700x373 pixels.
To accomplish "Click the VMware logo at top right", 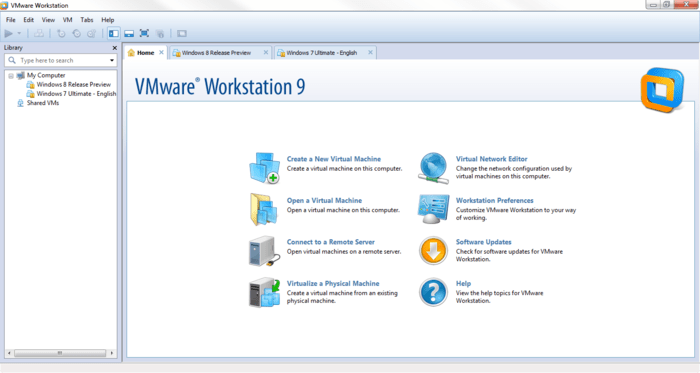I will click(x=662, y=90).
